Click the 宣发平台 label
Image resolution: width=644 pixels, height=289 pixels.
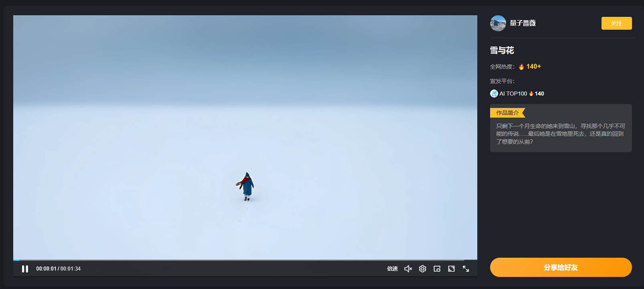[x=502, y=81]
